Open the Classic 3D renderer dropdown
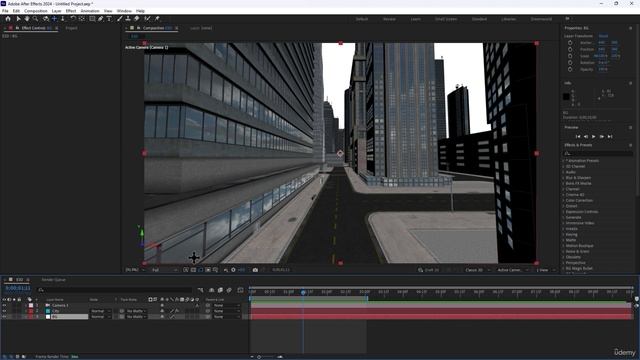640x360 pixels. (478, 270)
